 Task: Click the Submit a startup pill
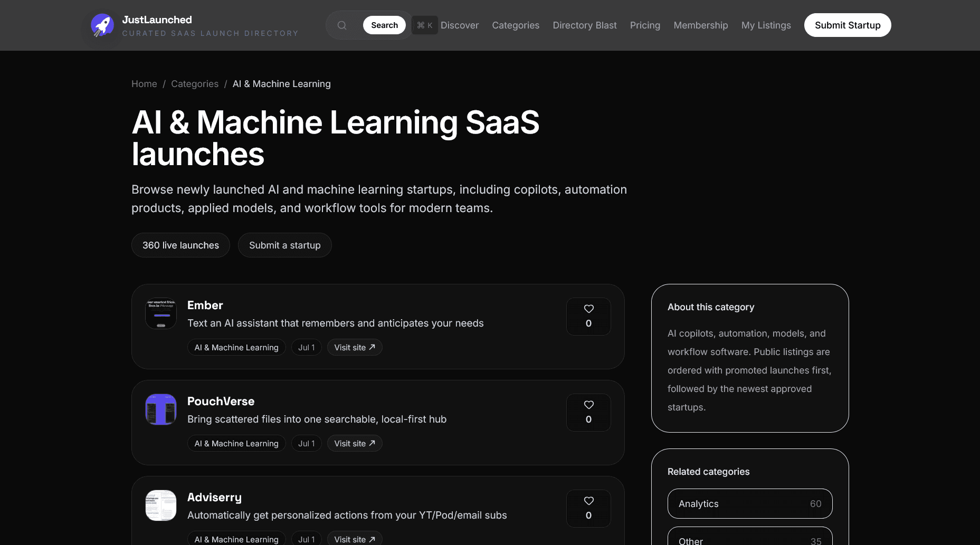click(285, 245)
